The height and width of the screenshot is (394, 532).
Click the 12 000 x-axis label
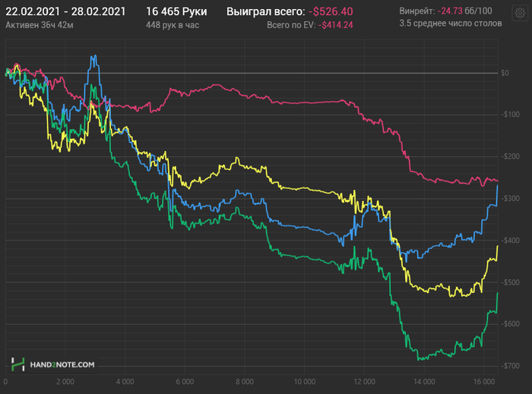click(364, 382)
